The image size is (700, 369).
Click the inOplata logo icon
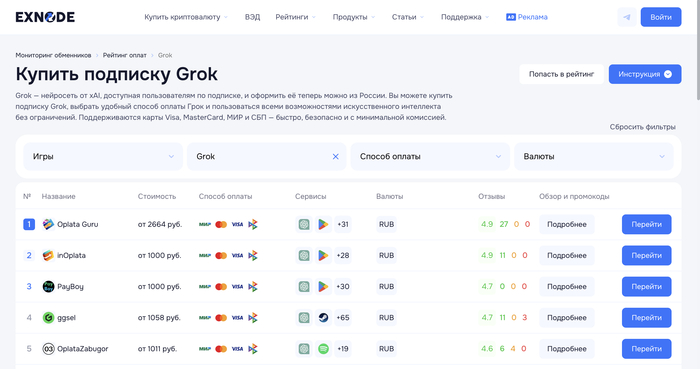click(48, 255)
